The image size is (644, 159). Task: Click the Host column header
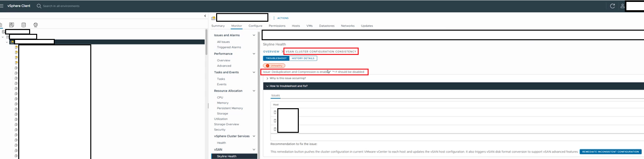click(276, 105)
